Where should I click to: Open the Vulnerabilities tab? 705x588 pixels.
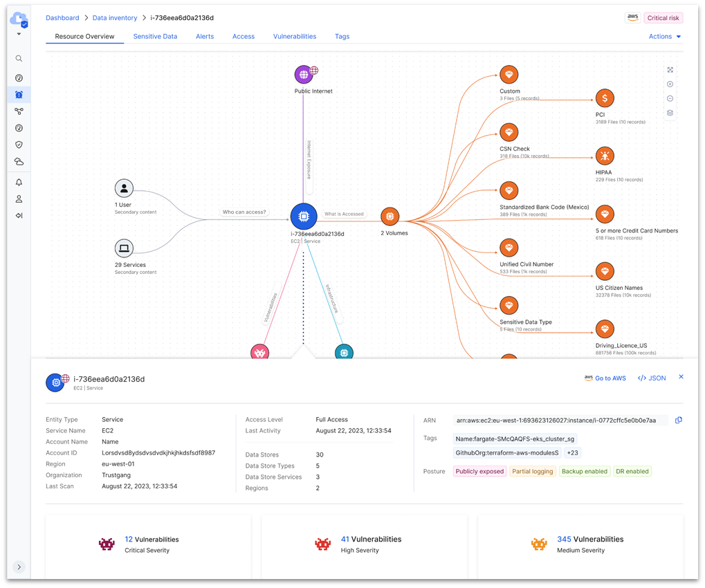295,37
